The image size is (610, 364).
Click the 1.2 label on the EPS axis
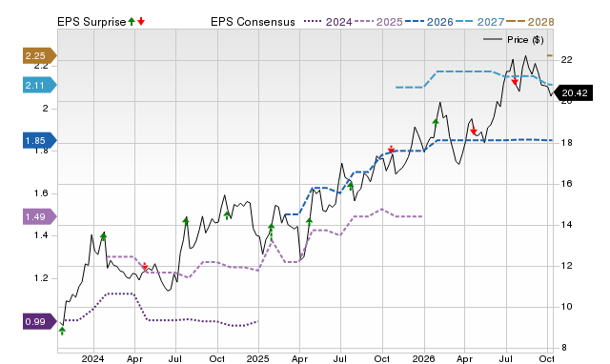coord(41,278)
